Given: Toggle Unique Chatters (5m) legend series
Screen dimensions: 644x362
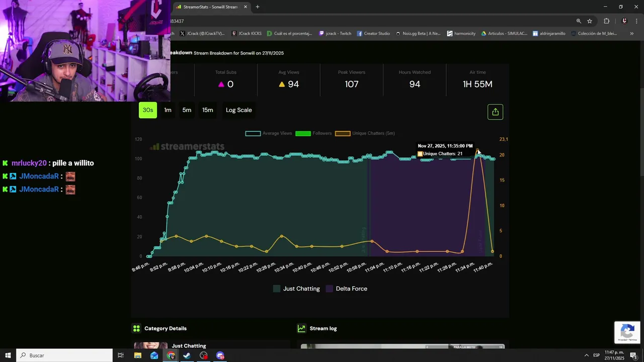Looking at the screenshot, I should click(365, 133).
